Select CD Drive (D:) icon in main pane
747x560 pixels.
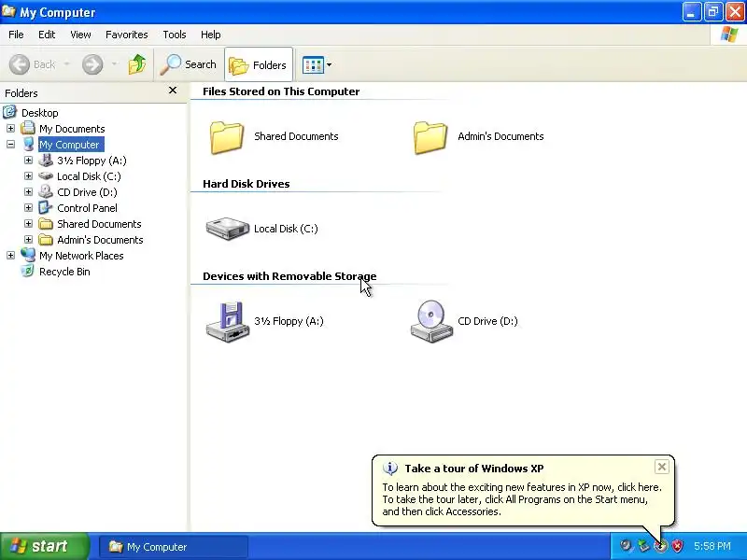click(431, 321)
